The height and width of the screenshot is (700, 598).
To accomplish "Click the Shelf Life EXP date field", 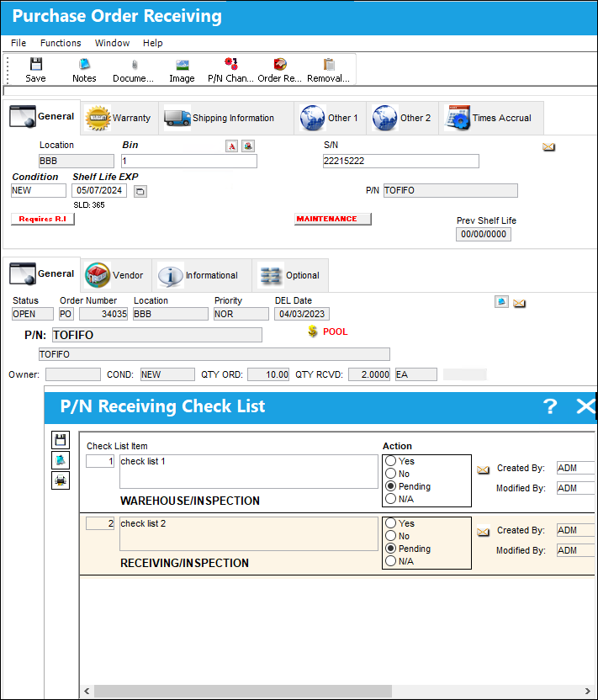I will click(99, 191).
